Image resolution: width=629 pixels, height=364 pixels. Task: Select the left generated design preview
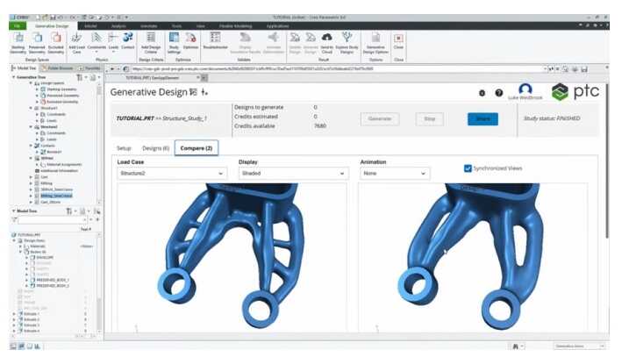[x=232, y=257]
